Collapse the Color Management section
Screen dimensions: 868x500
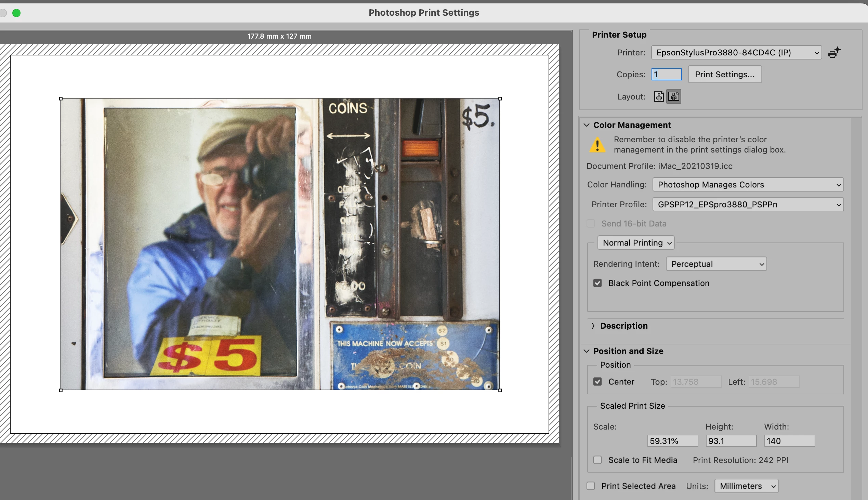587,125
